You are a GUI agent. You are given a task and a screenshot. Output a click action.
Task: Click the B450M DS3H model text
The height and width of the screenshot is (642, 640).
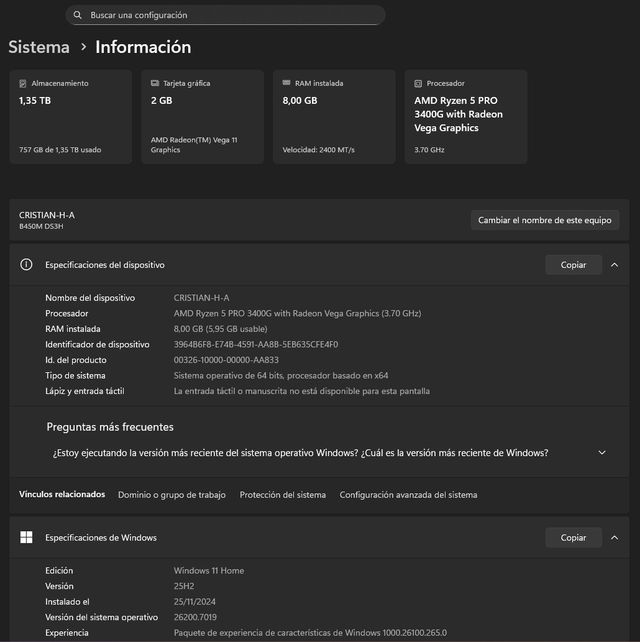point(41,226)
